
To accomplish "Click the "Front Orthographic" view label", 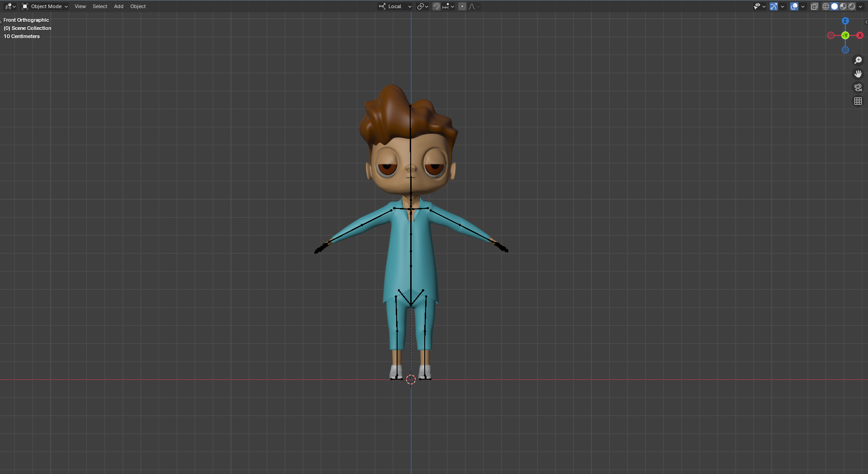I will coord(26,20).
